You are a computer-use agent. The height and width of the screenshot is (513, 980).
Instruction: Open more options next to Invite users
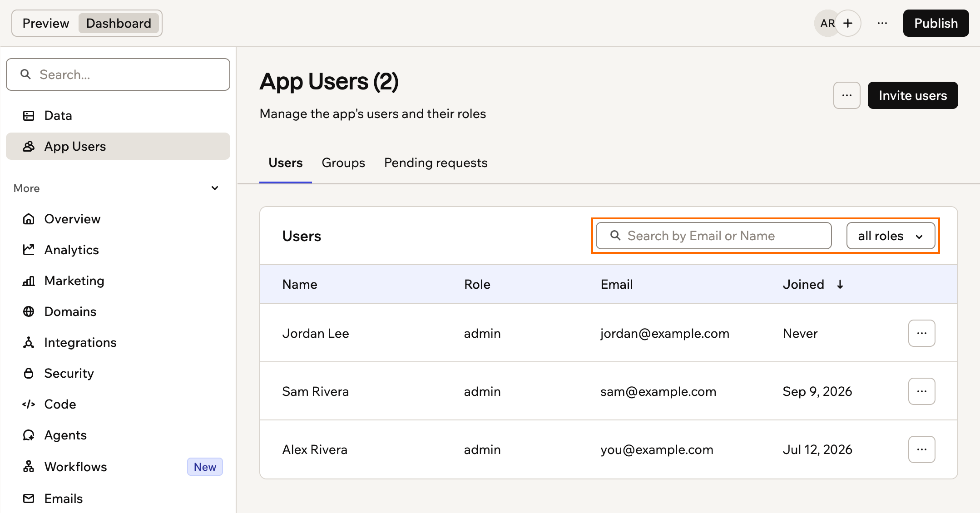pyautogui.click(x=847, y=95)
